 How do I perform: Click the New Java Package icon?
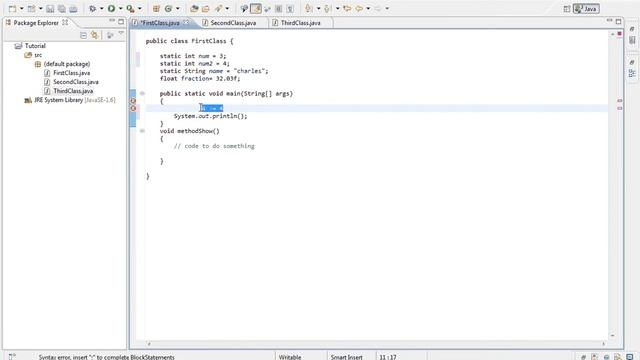[x=156, y=9]
